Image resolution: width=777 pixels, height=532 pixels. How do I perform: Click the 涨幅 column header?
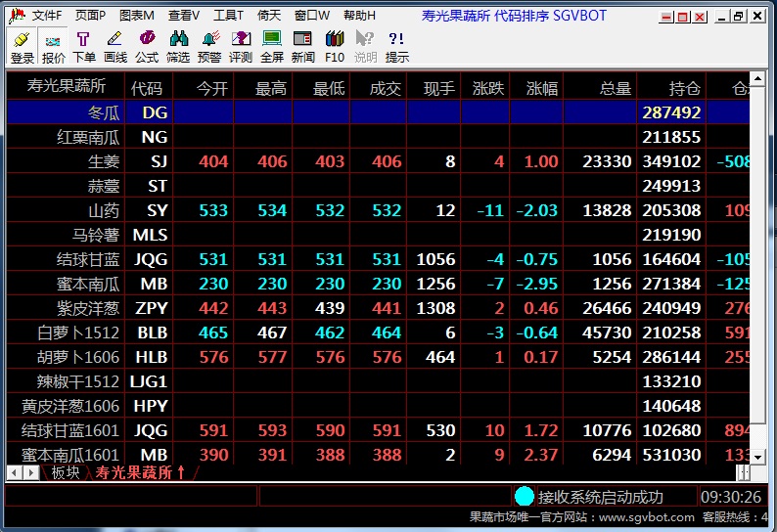pyautogui.click(x=541, y=88)
